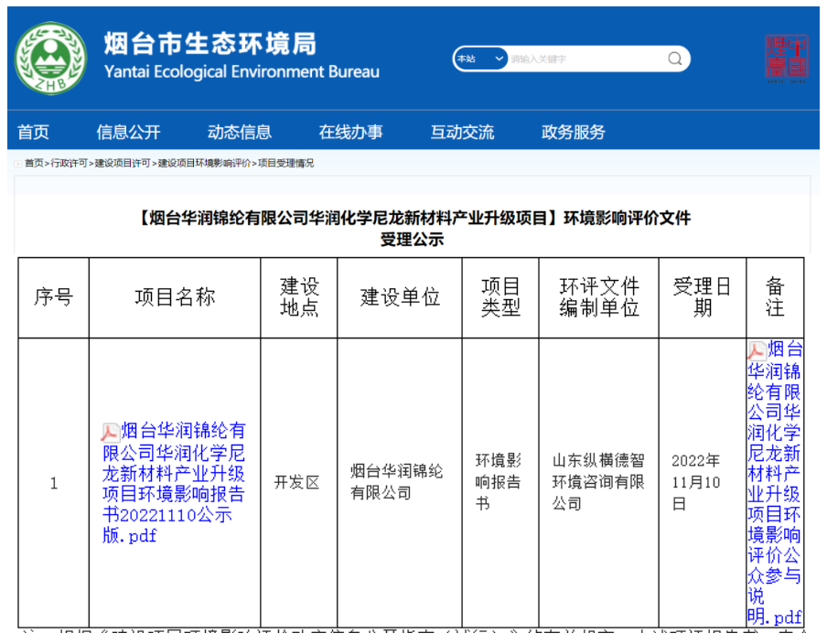This screenshot has width=827, height=644.
Task: Click the 环评文件编制单位 column header
Action: pyautogui.click(x=598, y=297)
